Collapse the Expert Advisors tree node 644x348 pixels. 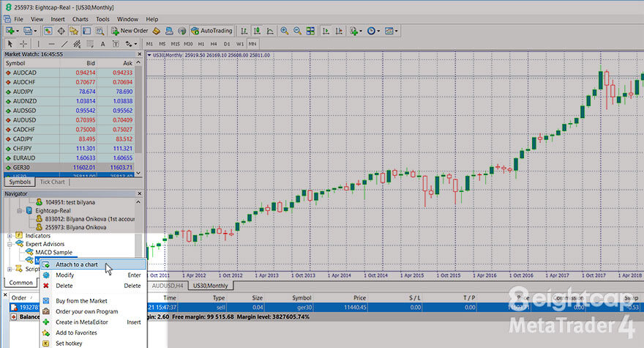coord(10,244)
